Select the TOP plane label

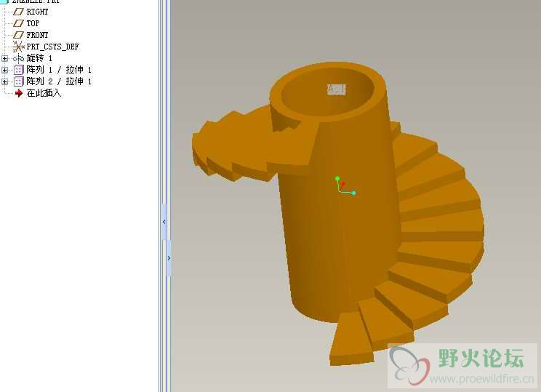pos(33,23)
